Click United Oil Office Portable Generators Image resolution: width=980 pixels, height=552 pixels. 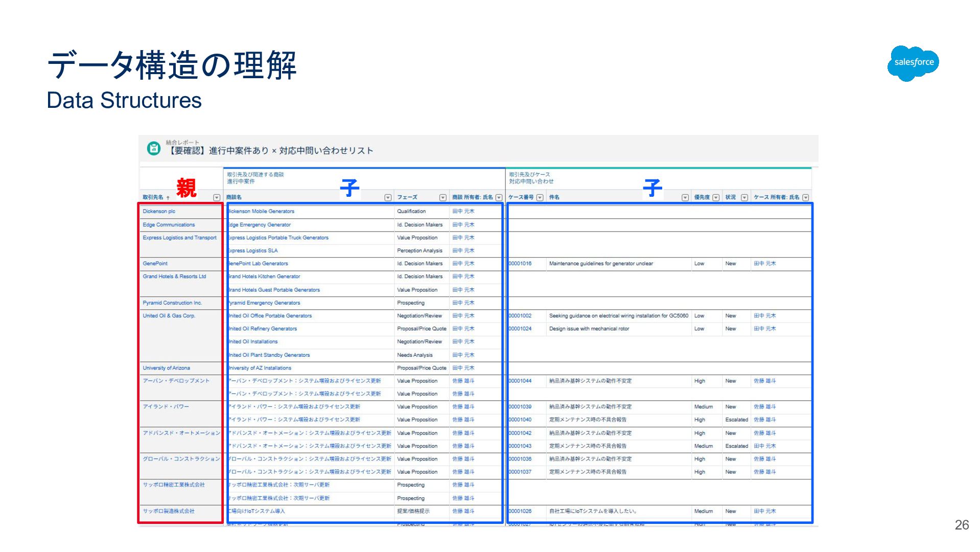270,316
